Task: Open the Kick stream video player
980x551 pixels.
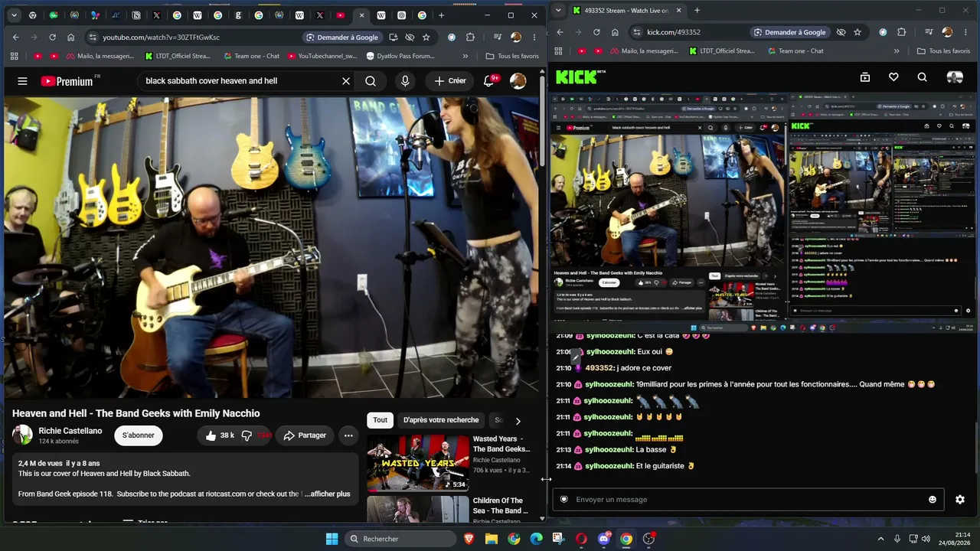Action: (763, 212)
